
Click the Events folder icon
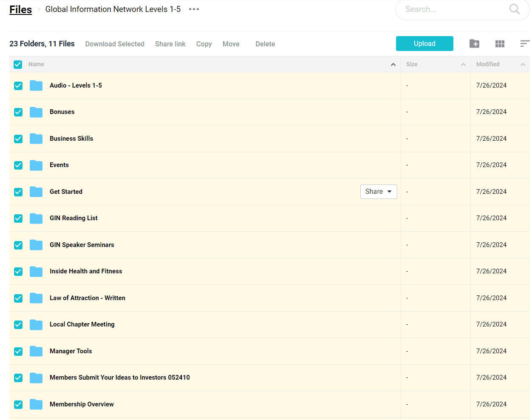36,165
